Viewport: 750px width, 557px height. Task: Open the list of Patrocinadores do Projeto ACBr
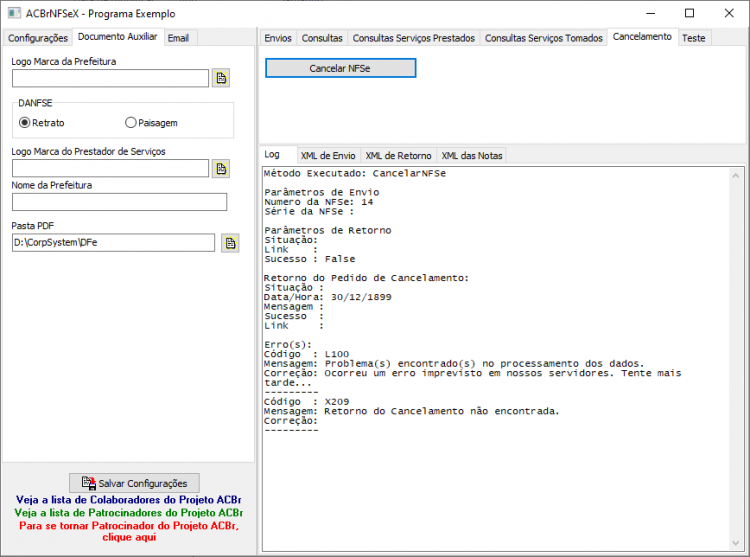pos(129,513)
